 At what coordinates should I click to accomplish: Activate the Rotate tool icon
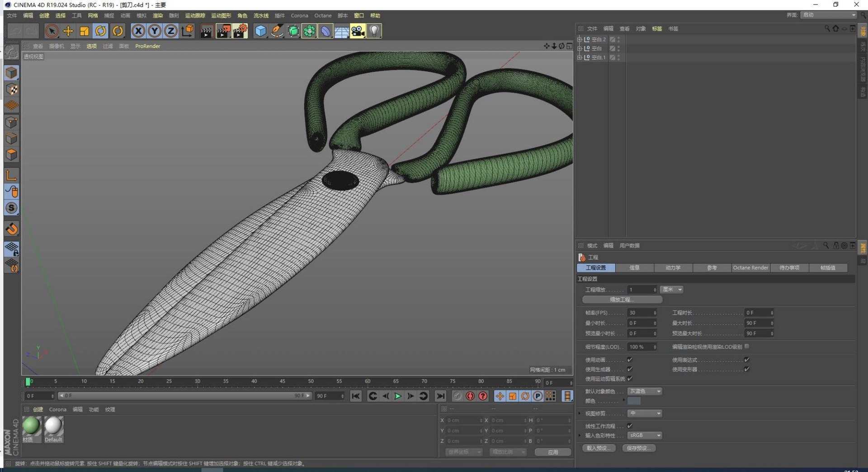[x=101, y=31]
